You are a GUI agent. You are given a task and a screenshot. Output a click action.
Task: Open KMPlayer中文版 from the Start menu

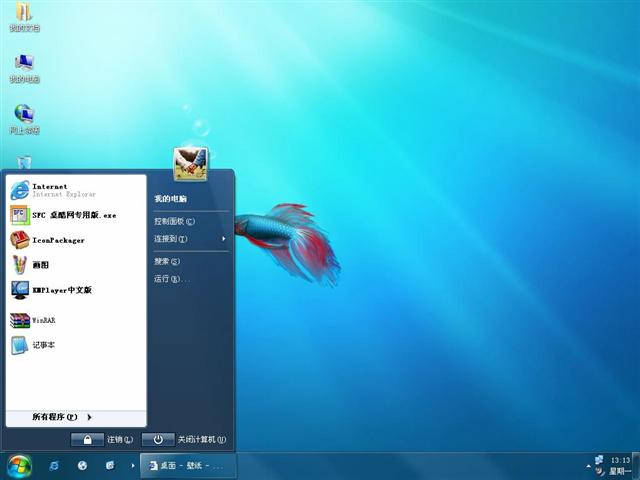[x=76, y=290]
